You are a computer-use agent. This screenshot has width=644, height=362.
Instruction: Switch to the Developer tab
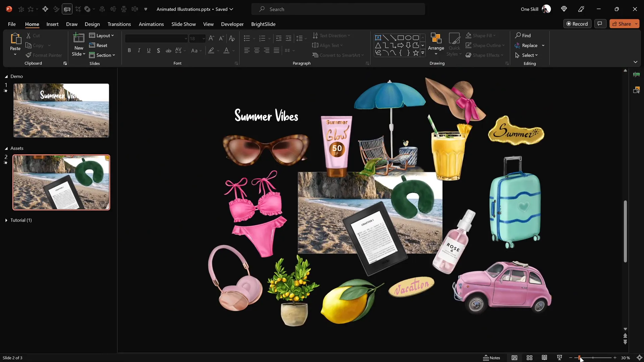(x=232, y=24)
